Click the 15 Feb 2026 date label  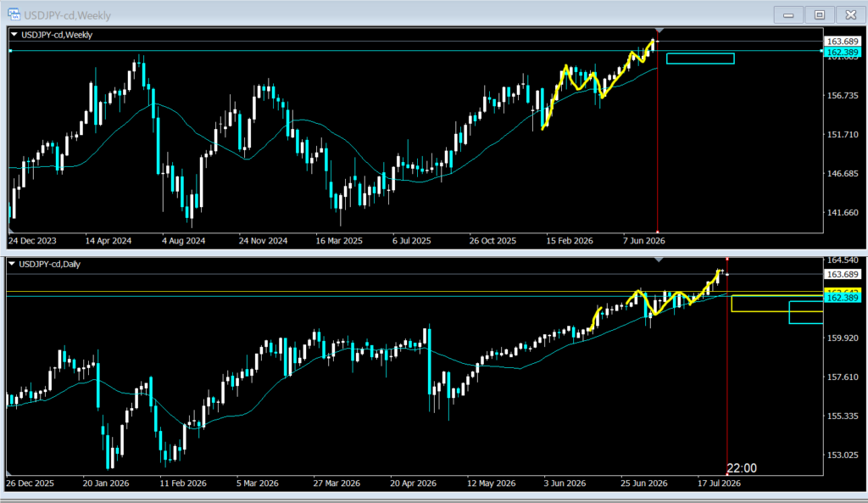pos(570,241)
